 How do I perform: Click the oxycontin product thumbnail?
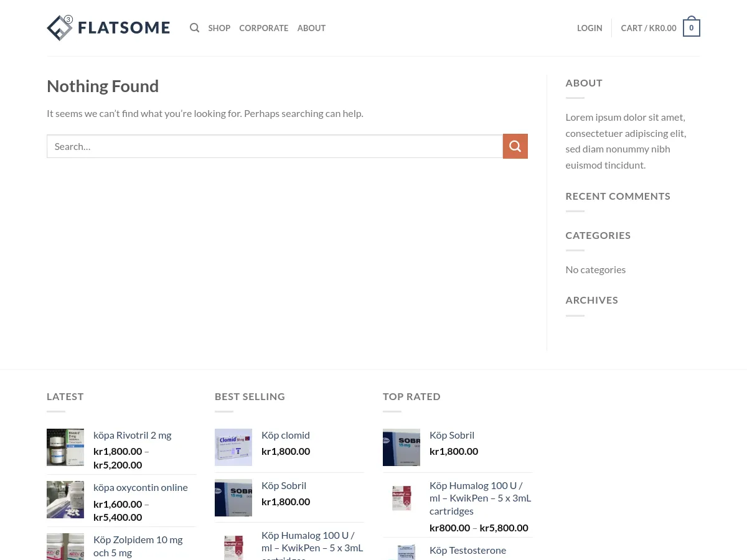pyautogui.click(x=65, y=500)
